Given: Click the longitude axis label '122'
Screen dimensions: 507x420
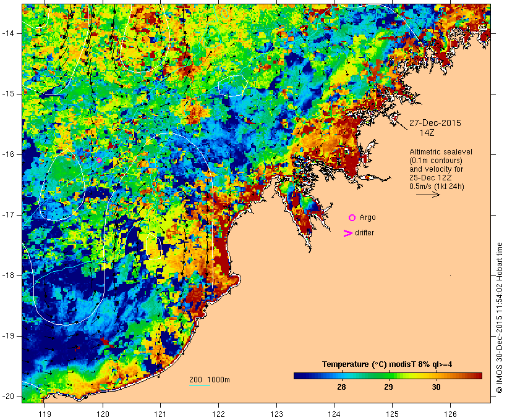Looking at the screenshot, I should click(x=218, y=414).
